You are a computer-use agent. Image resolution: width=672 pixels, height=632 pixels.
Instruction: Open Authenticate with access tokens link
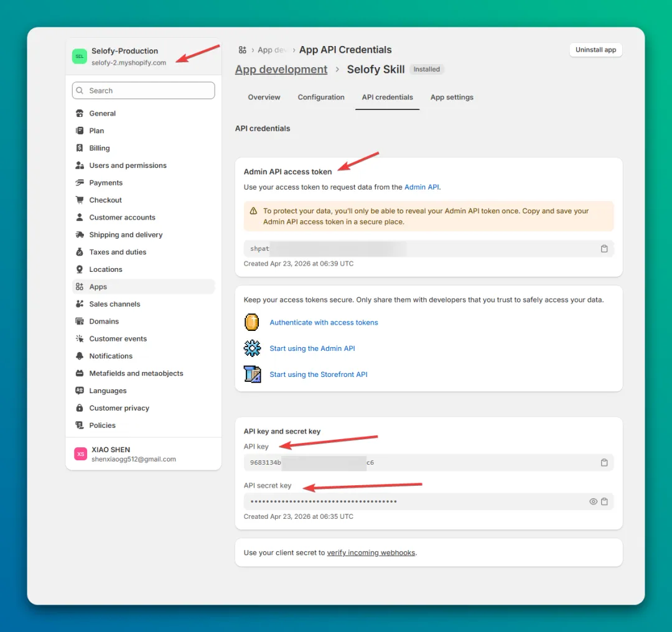324,322
